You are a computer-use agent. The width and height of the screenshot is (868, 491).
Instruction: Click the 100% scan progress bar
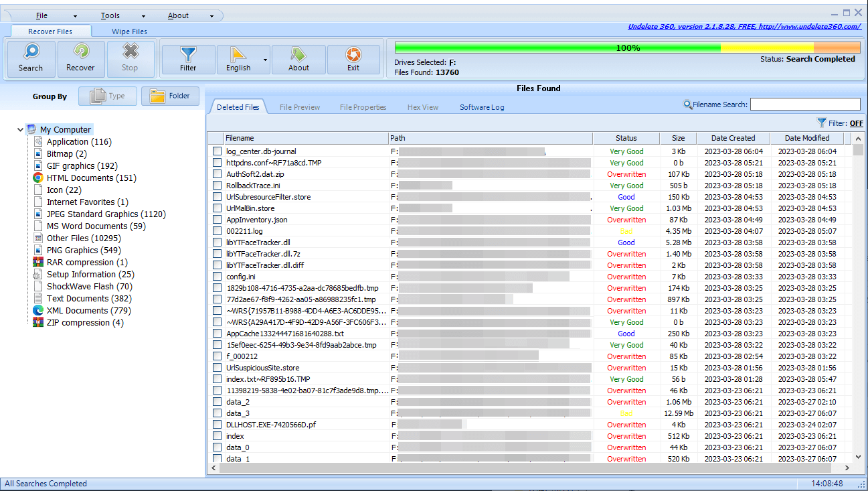627,48
